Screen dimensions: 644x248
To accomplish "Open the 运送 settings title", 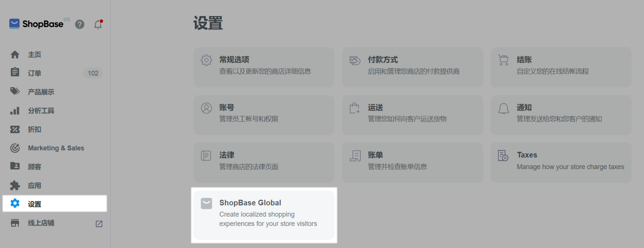I will 376,107.
